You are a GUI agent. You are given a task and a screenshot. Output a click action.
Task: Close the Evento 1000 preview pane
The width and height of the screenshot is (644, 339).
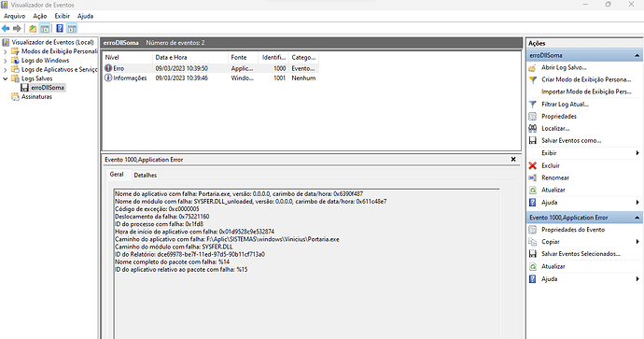point(513,160)
